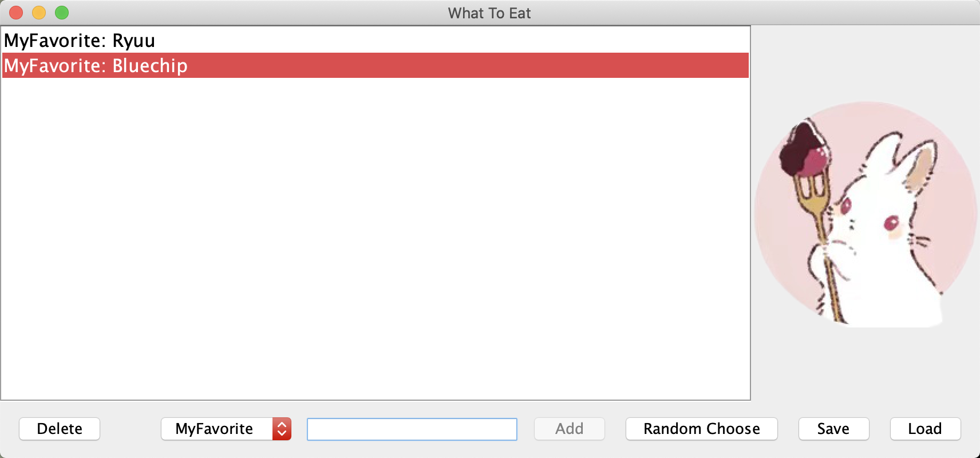Click the What To Eat title bar text
Viewport: 980px width, 458px height.
[489, 13]
